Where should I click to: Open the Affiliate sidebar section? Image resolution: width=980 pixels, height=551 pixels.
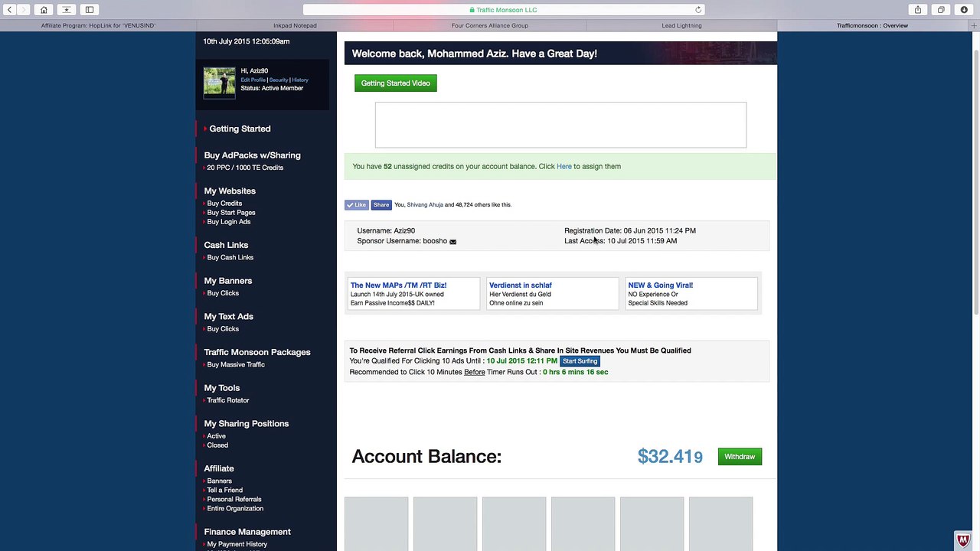click(x=219, y=468)
